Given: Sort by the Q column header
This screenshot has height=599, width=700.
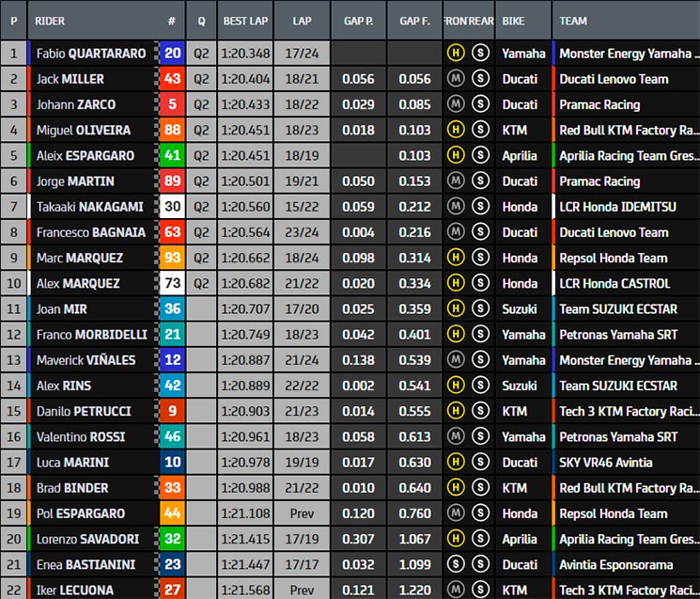Looking at the screenshot, I should [201, 21].
